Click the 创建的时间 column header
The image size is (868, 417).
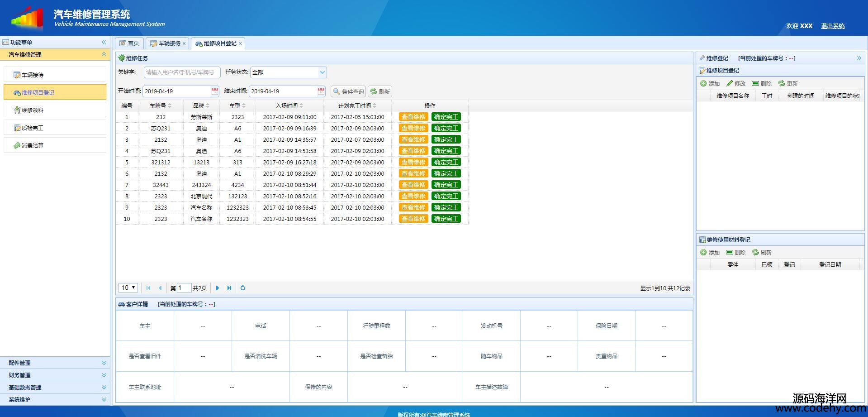(801, 96)
